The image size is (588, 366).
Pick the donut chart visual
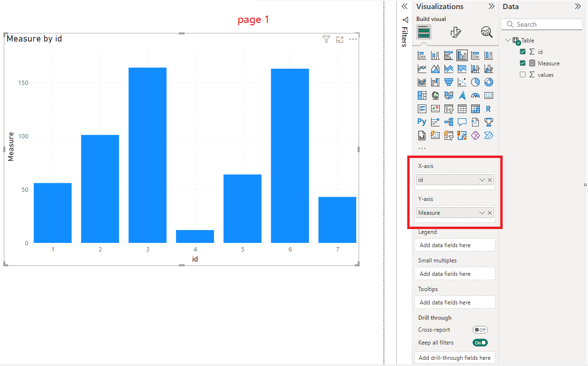pos(488,82)
